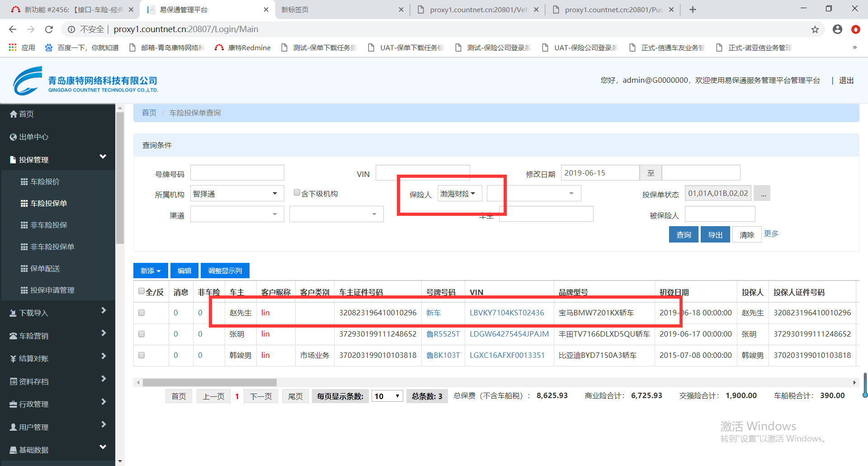Viewport: 868px width, 466px height.
Task: Click the 修改日期 start date field
Action: [600, 173]
